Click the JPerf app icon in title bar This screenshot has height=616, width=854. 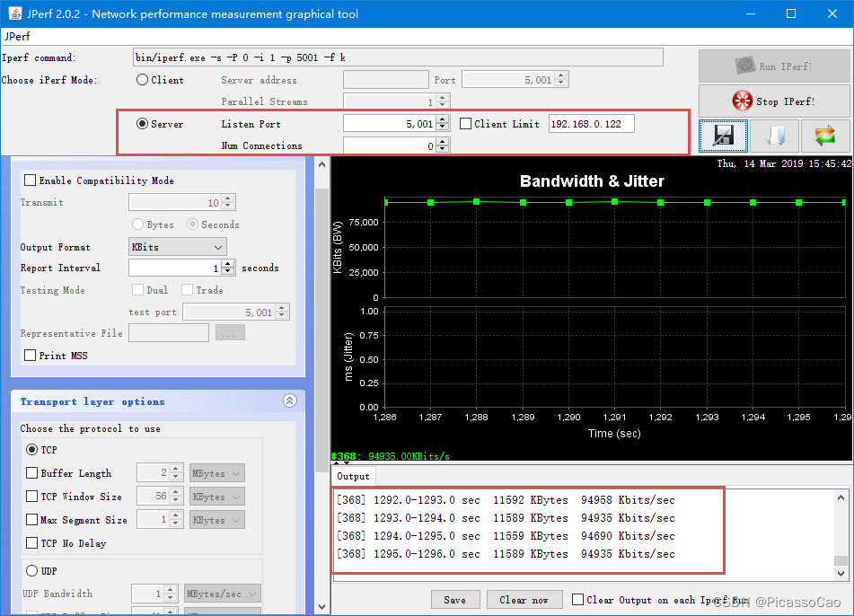pyautogui.click(x=15, y=13)
